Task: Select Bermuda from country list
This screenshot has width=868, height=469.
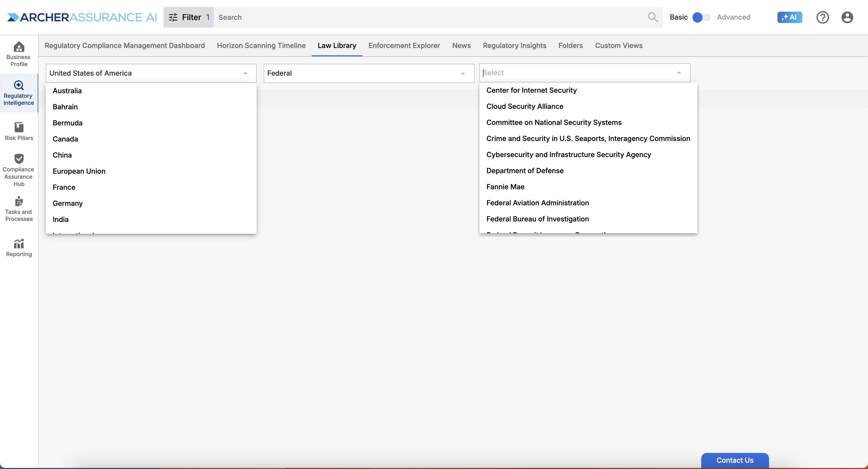Action: pos(151,123)
